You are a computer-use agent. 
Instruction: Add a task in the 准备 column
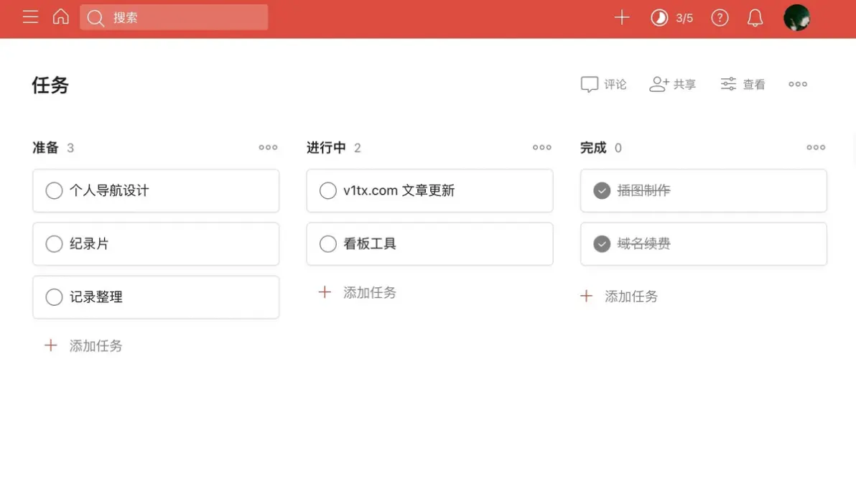coord(83,345)
